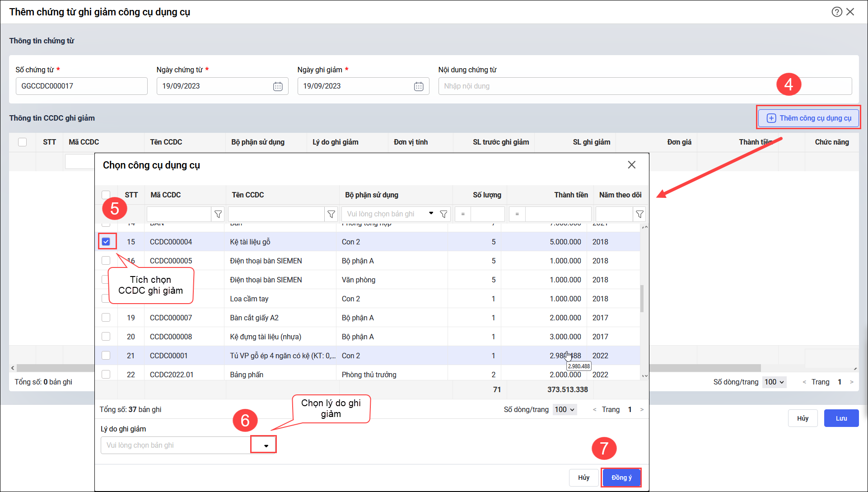Open calendar picker for Ngày chứng từ
Screen dimensions: 868x492
pyautogui.click(x=278, y=86)
